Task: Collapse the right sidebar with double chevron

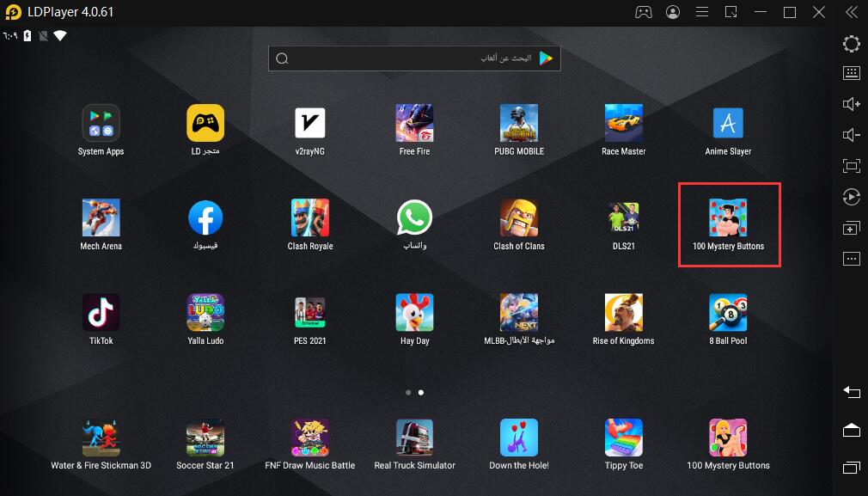Action: [852, 12]
